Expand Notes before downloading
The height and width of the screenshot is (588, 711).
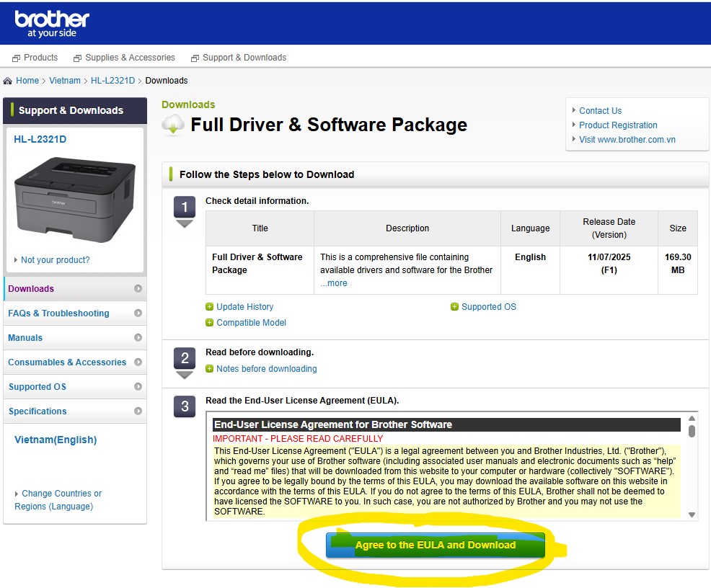point(266,369)
